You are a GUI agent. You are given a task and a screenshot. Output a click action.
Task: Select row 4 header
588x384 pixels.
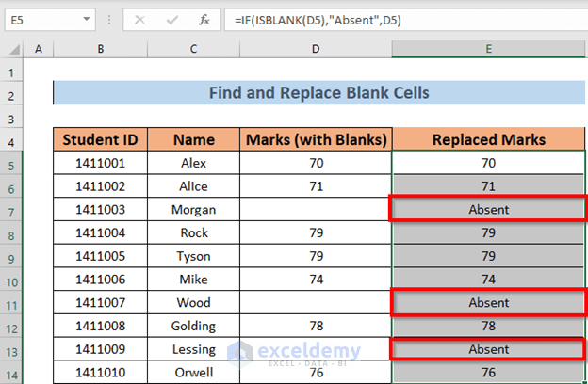11,139
